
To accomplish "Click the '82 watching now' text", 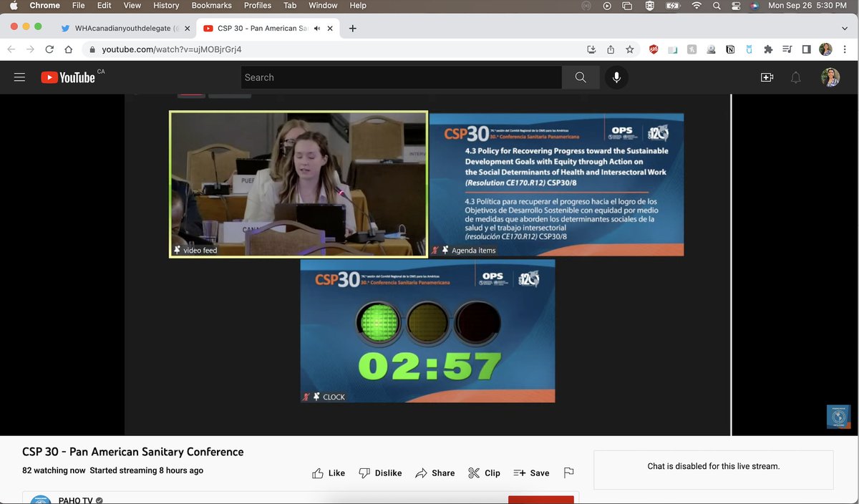I will tap(54, 470).
